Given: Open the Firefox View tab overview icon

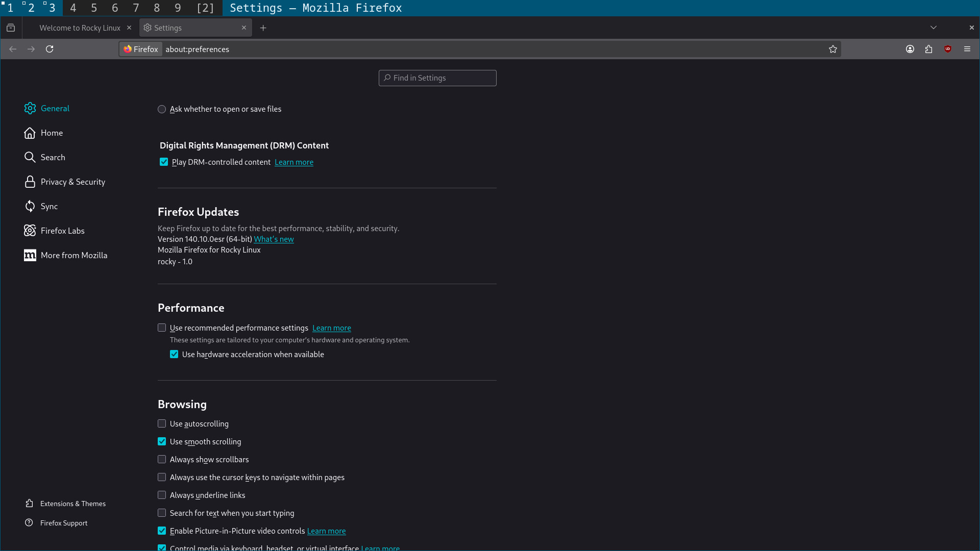Looking at the screenshot, I should coord(11,28).
